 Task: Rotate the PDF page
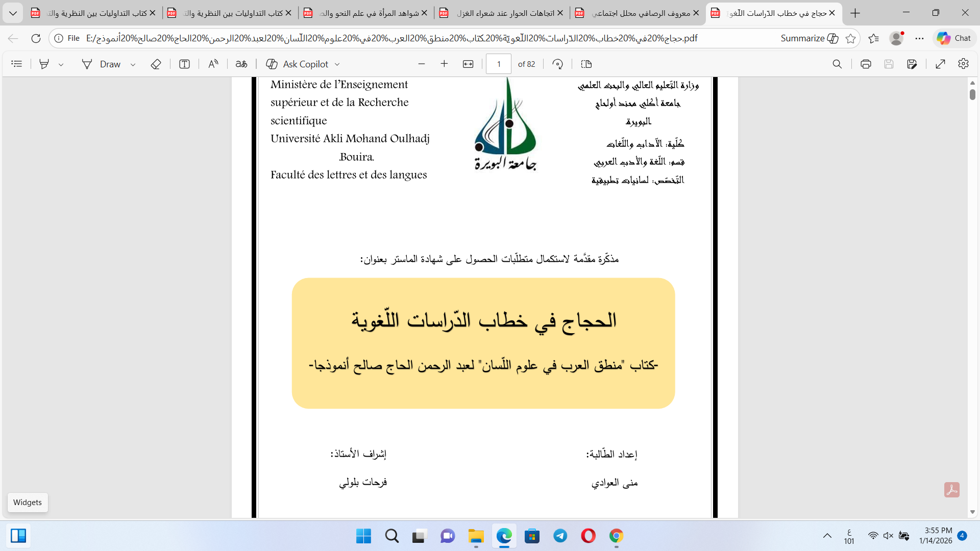point(558,64)
